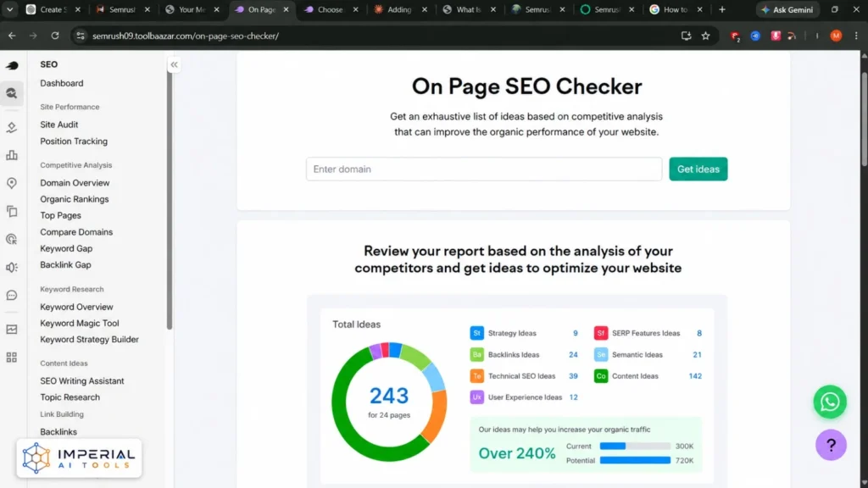Open Site Audit

(x=58, y=125)
